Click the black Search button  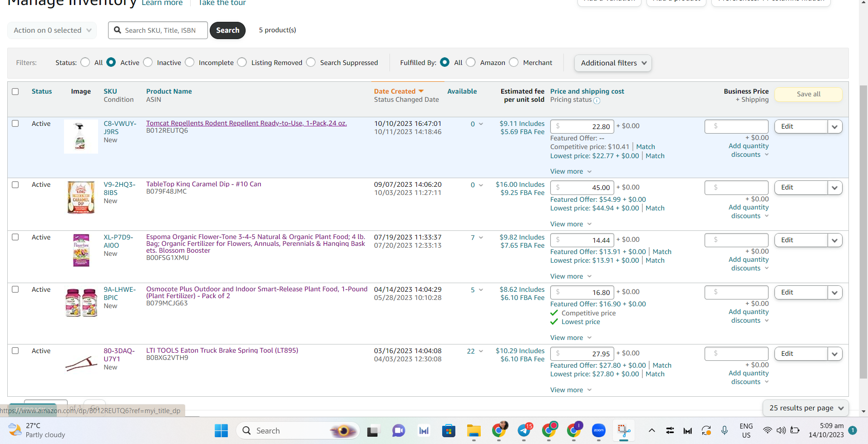tap(227, 30)
